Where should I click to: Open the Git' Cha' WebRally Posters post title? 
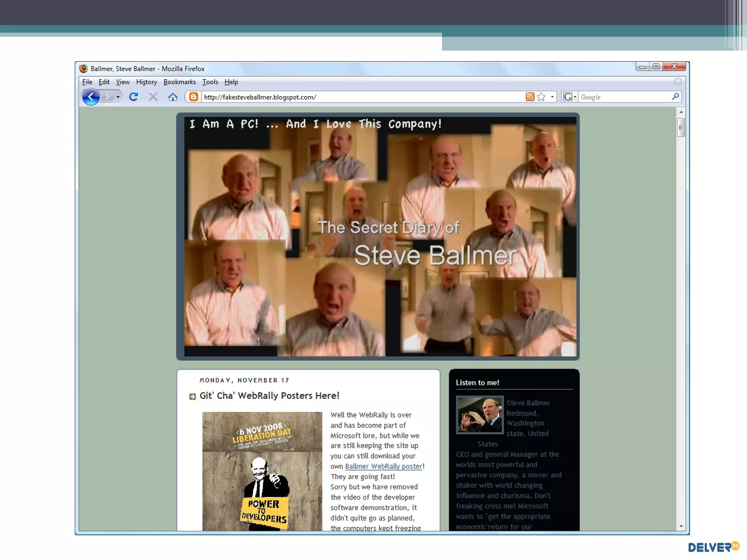(269, 396)
